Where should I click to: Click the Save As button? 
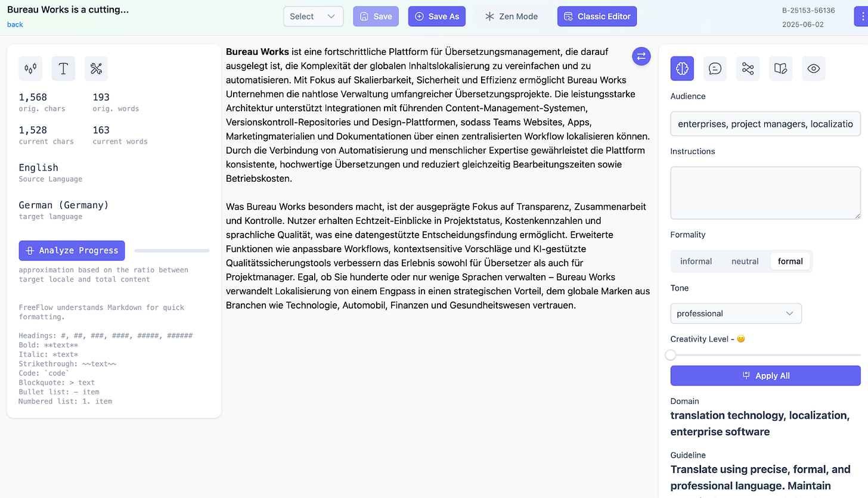pos(437,16)
